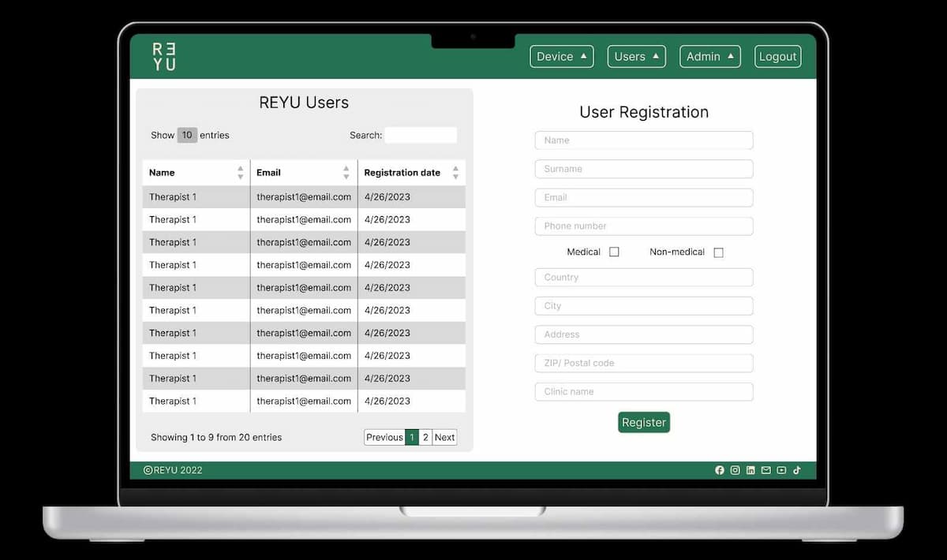Open the Facebook link in footer
Screen dimensions: 947x560
pyautogui.click(x=720, y=470)
